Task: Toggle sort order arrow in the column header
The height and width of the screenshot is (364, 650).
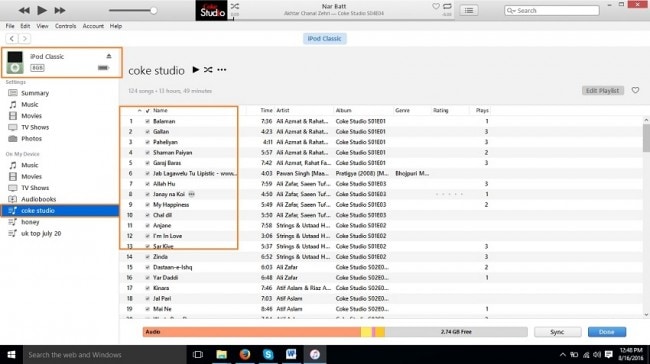Action: (x=139, y=110)
